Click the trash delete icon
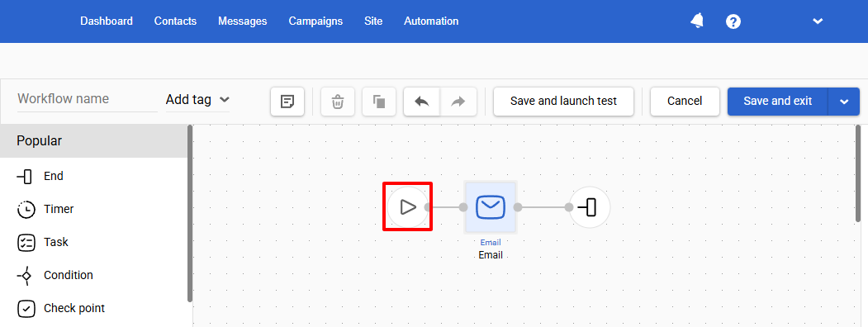The image size is (868, 327). point(338,102)
